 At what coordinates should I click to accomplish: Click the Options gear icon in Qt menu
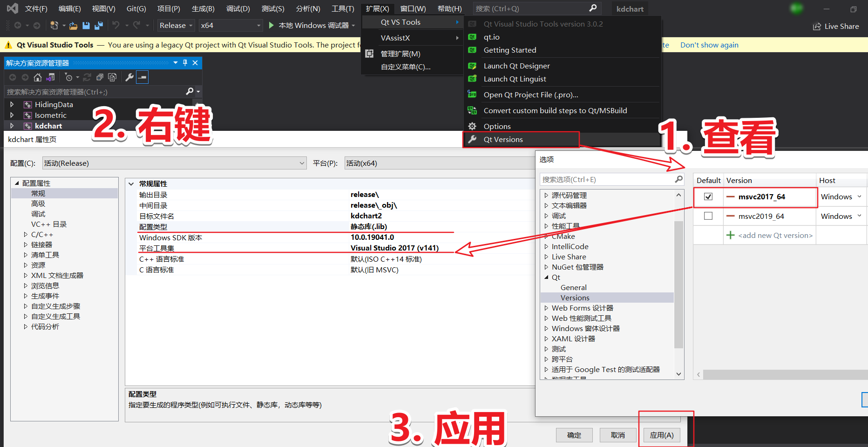[x=472, y=126]
